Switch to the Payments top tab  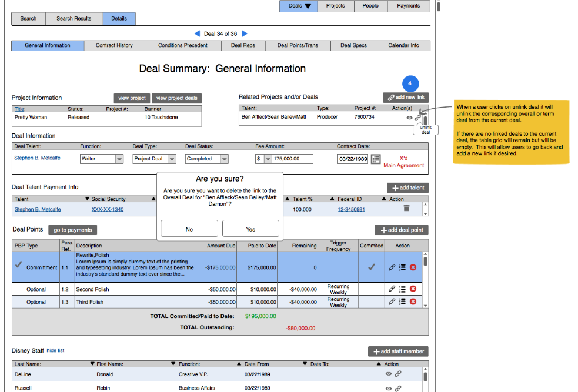409,6
